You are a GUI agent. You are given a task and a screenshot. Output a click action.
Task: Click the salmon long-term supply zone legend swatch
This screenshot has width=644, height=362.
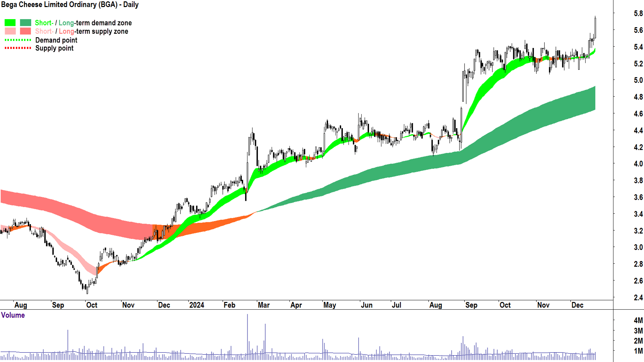click(25, 31)
